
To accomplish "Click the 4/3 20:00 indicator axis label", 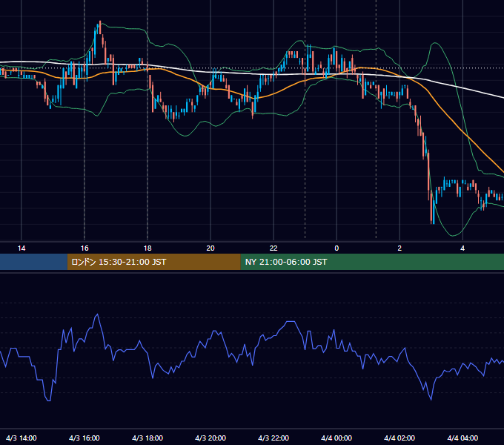I will pos(210,438).
